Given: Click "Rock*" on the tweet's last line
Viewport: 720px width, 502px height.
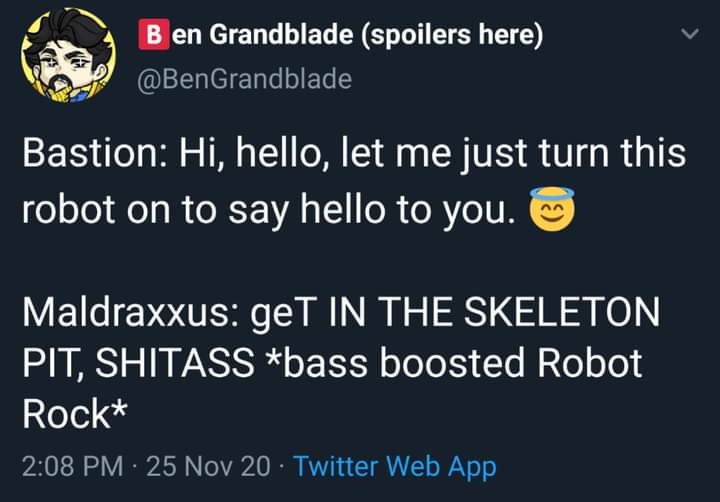Looking at the screenshot, I should click(75, 414).
